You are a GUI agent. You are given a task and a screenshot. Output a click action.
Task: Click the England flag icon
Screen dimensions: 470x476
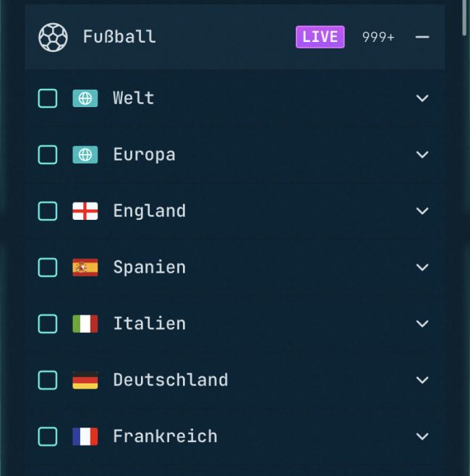click(85, 211)
